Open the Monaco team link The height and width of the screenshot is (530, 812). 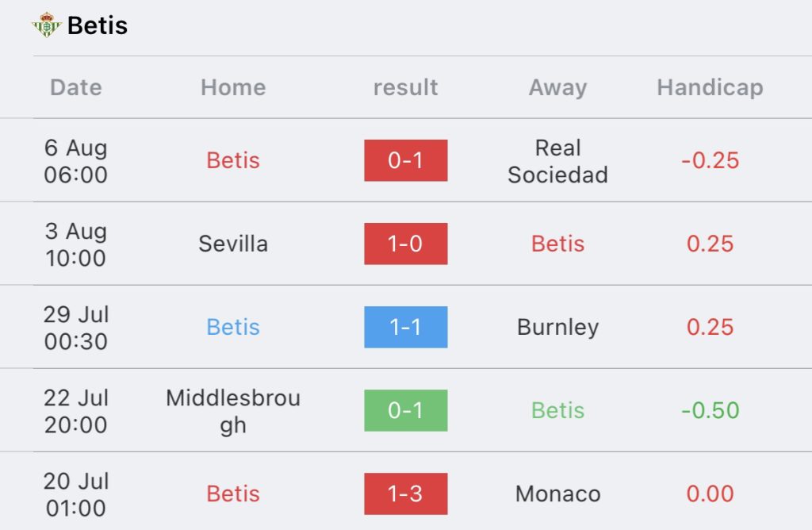[557, 494]
